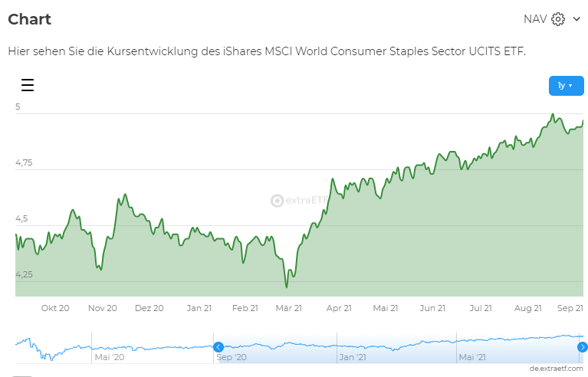Click Mai '21 in navigator timeline
Image resolution: width=588 pixels, height=377 pixels.
click(473, 356)
